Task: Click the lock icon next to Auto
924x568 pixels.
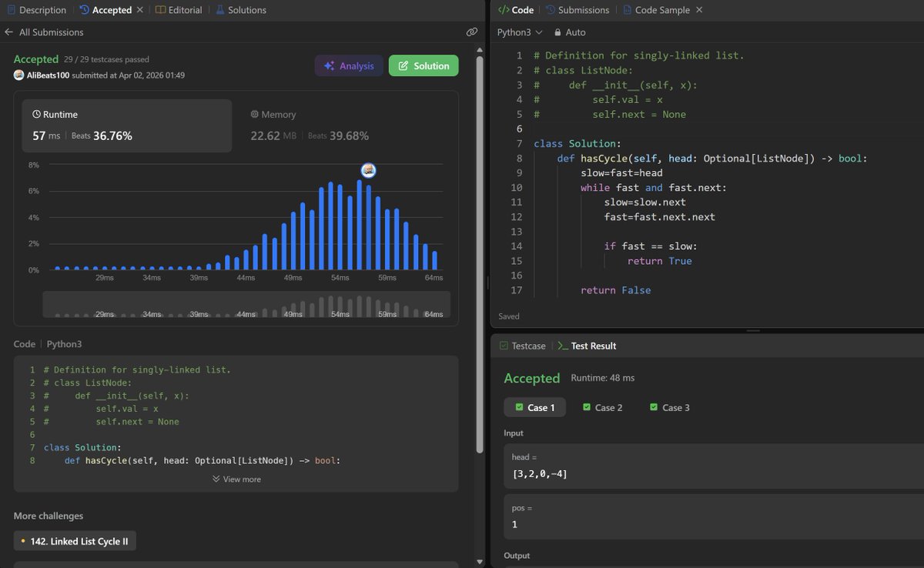Action: pyautogui.click(x=557, y=32)
